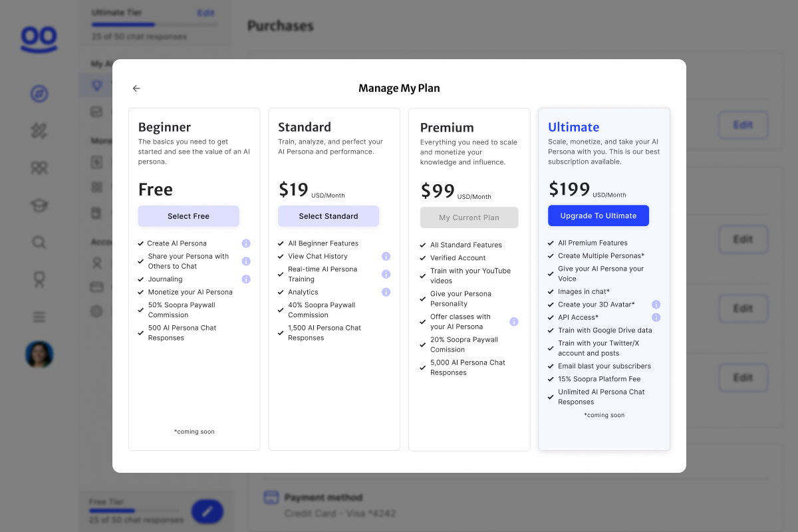Open the search magnifier icon

pos(39,242)
